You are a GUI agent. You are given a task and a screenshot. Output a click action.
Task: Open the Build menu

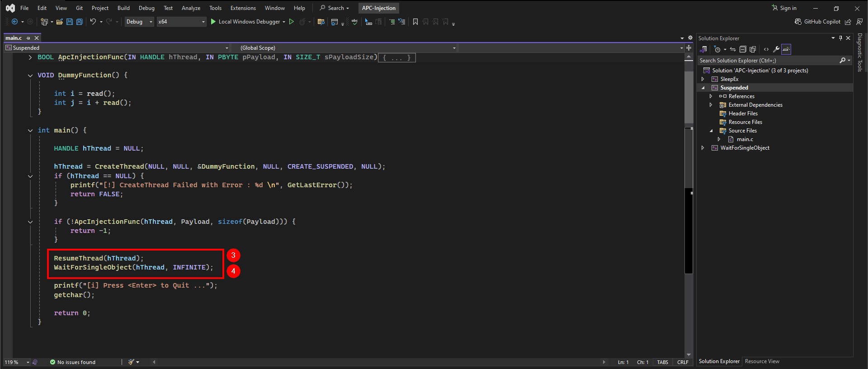(x=123, y=8)
